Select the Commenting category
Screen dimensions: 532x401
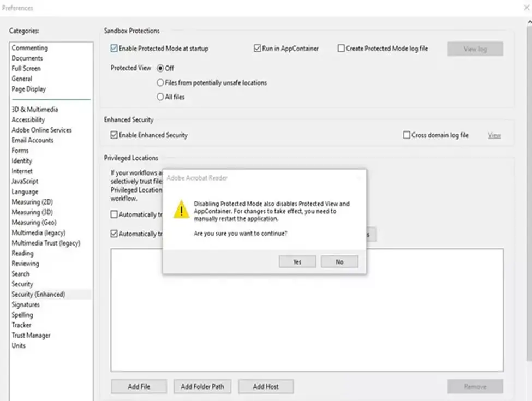[x=29, y=48]
